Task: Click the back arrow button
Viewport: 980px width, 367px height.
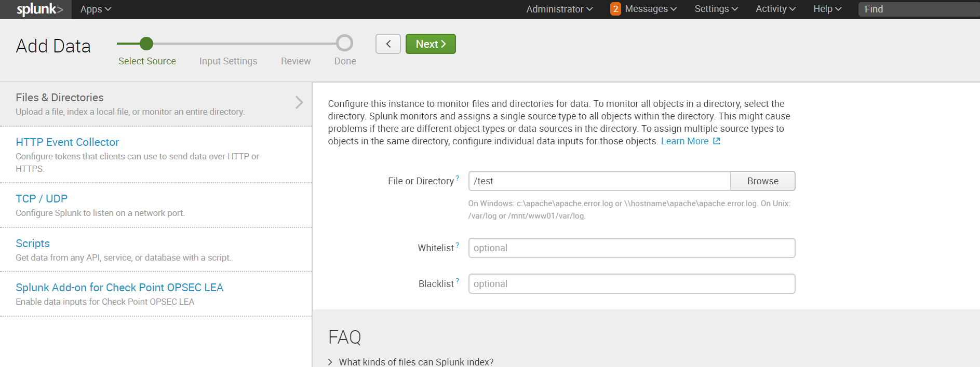Action: tap(388, 44)
